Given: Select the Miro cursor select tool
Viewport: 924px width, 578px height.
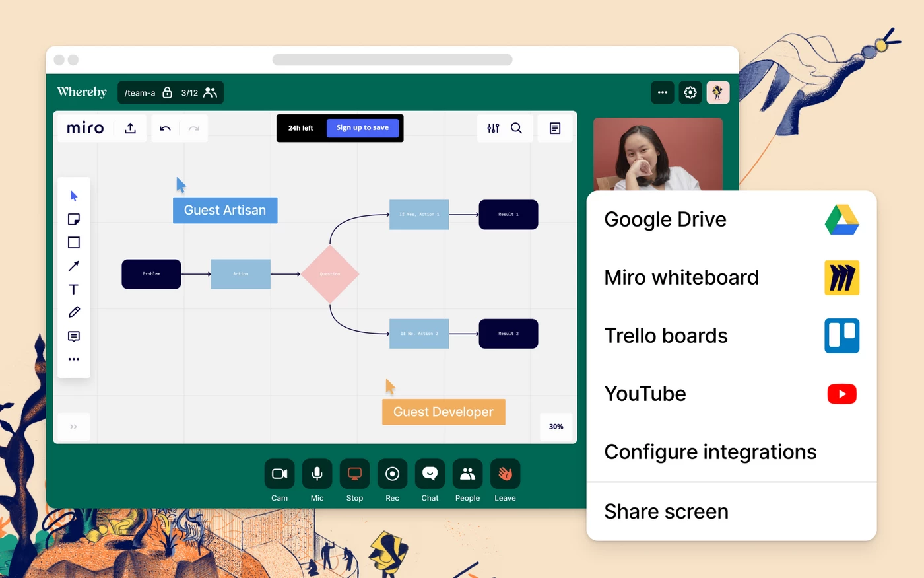Looking at the screenshot, I should [x=74, y=196].
